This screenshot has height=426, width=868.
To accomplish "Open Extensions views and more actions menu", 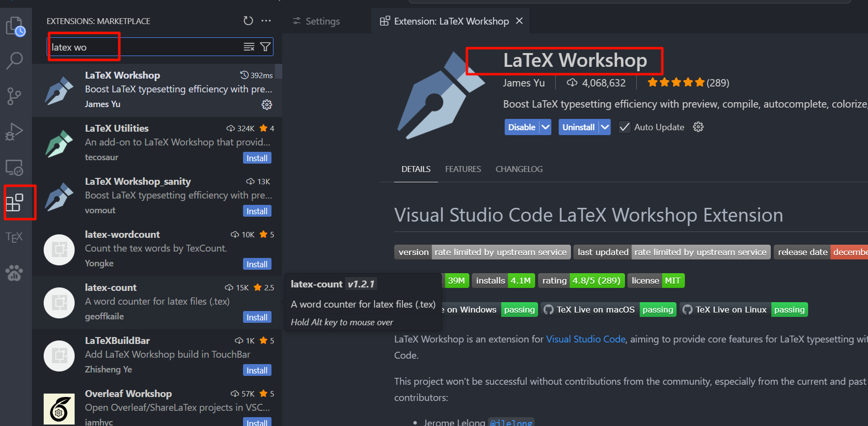I will [266, 21].
